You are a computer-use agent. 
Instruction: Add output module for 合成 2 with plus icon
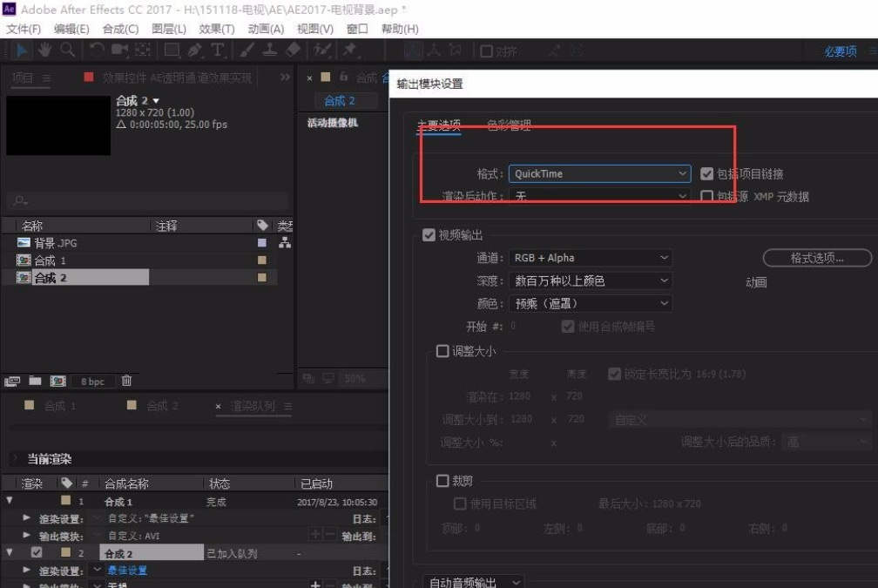click(x=315, y=584)
